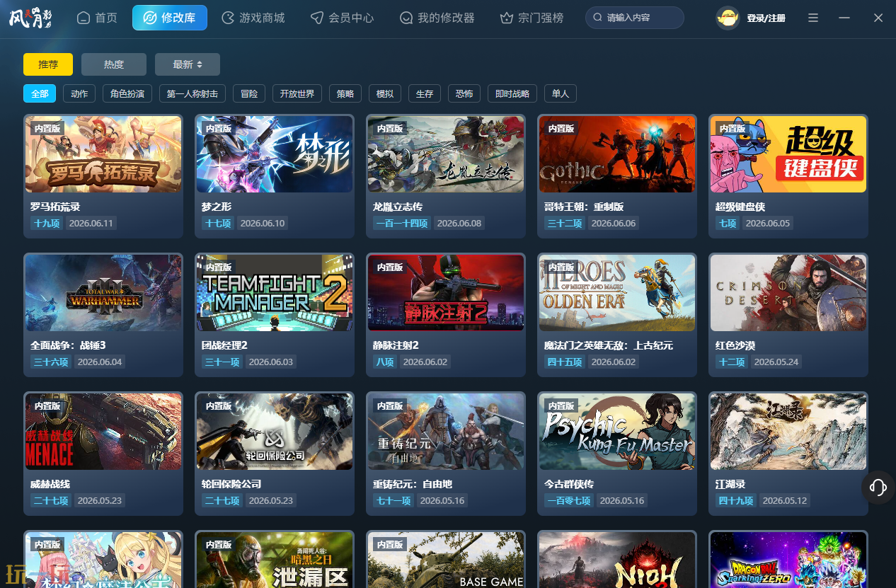
Task: Click the user avatar icon
Action: (728, 18)
